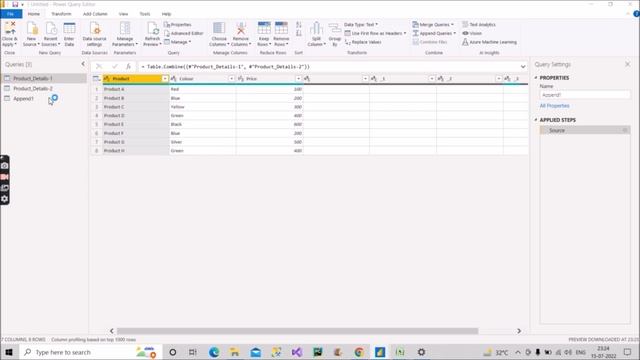Click Replace Values
This screenshot has width=640, height=360.
(363, 42)
